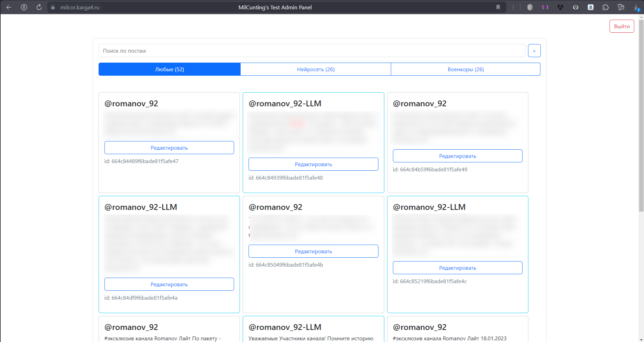The width and height of the screenshot is (644, 342).
Task: Open the Angular DevTools extension icon
Action: point(560,7)
